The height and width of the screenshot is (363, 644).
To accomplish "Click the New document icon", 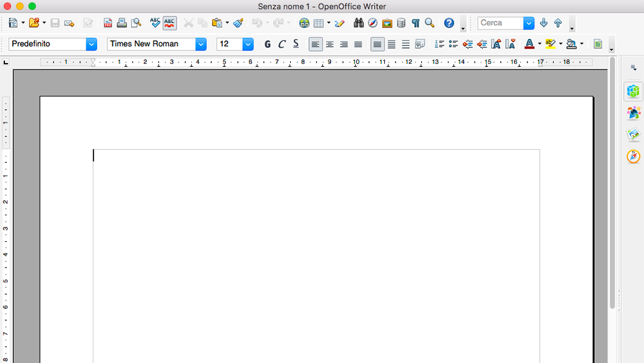I will coord(13,23).
